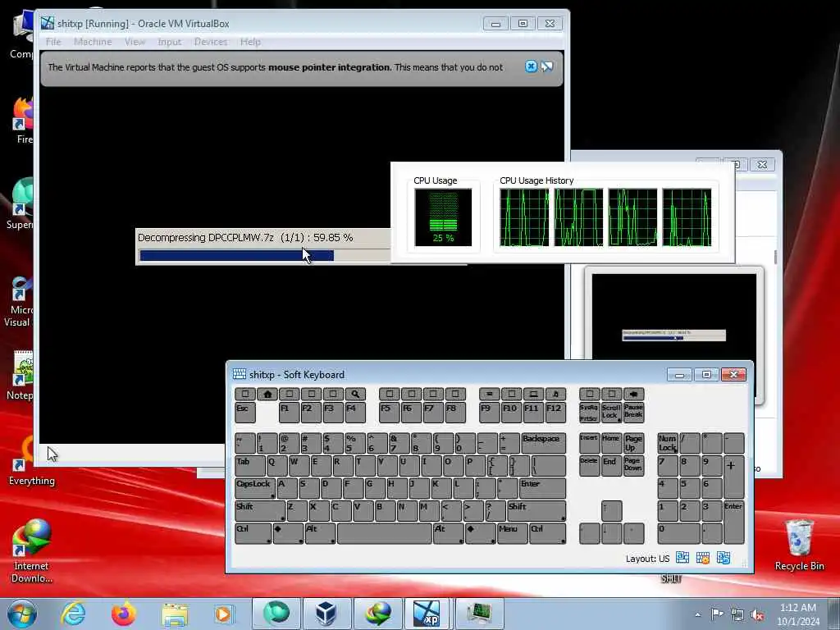The height and width of the screenshot is (630, 840).
Task: Click the volume muted icon in system tray
Action: pos(757,615)
